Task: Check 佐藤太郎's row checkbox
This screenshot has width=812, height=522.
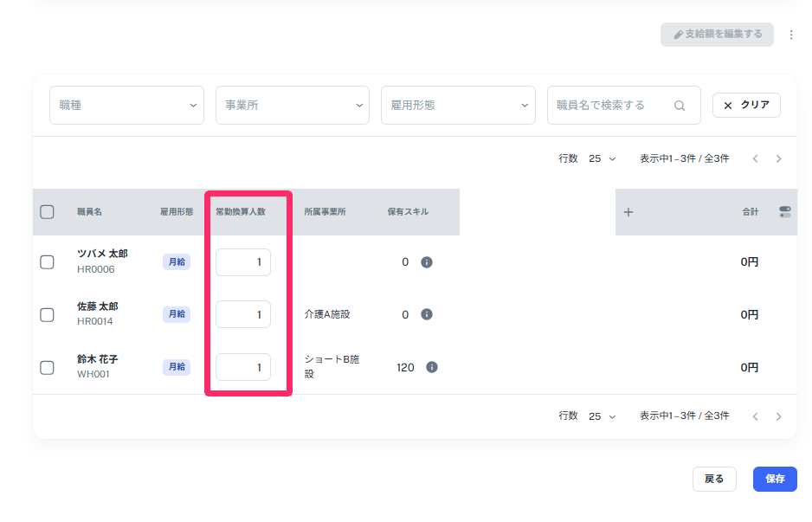Action: tap(47, 314)
